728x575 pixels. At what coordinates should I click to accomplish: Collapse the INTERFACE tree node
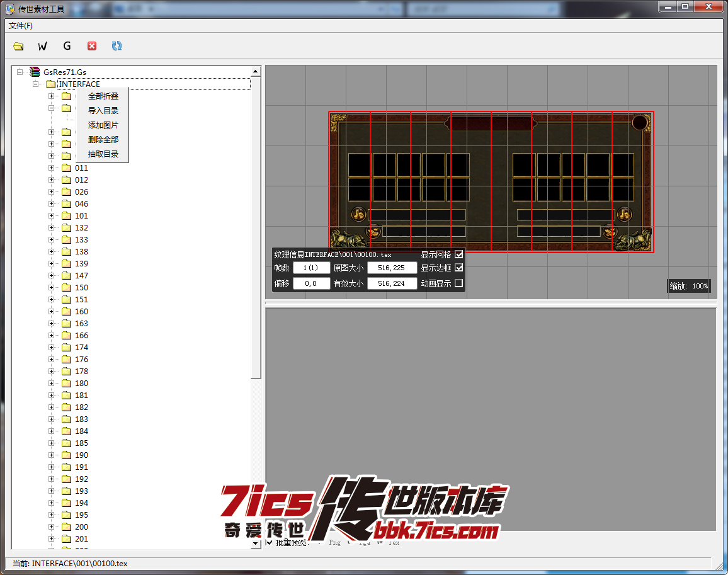click(36, 84)
